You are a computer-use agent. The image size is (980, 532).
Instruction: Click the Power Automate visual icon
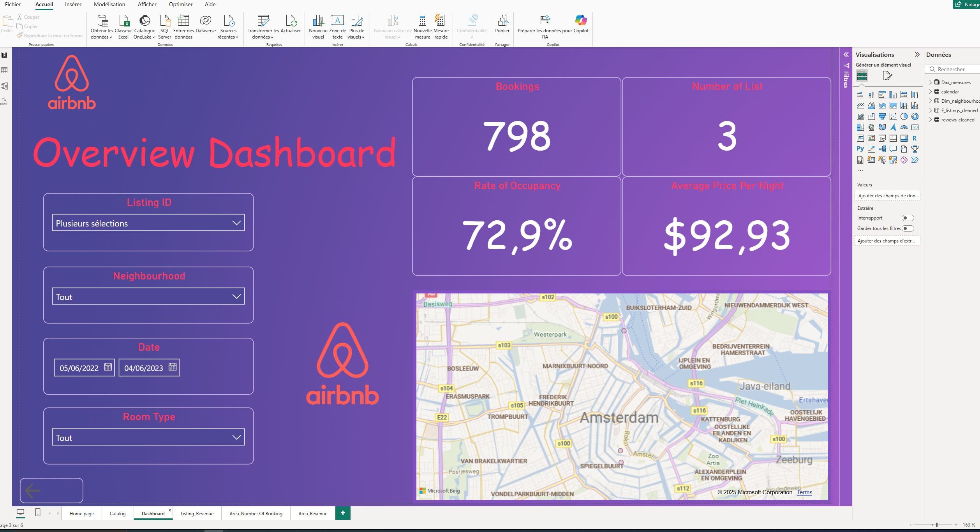click(x=915, y=160)
